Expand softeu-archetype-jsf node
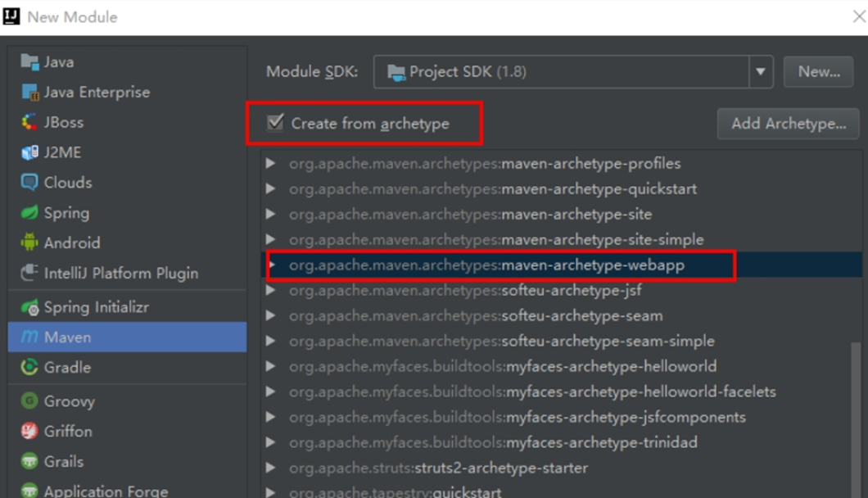Screen dimensions: 868x498 click(271, 290)
